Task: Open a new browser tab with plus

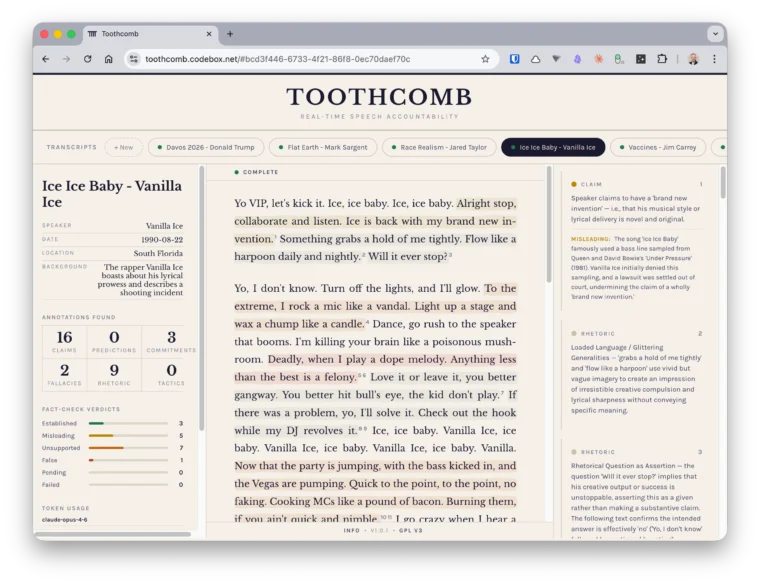Action: (230, 34)
